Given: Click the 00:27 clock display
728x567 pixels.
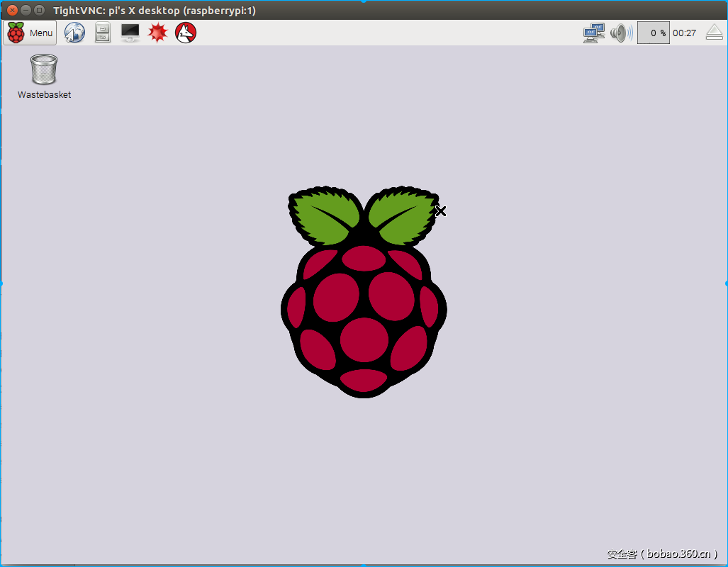Looking at the screenshot, I should pos(685,33).
